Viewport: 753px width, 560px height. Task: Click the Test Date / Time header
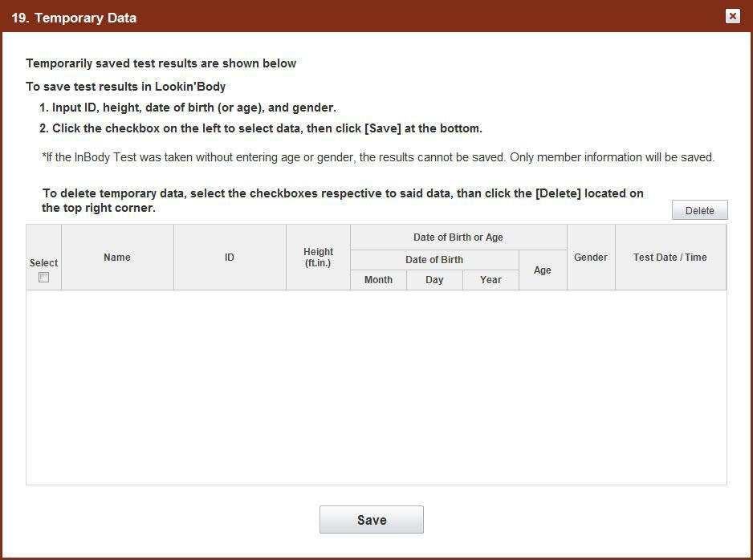670,258
